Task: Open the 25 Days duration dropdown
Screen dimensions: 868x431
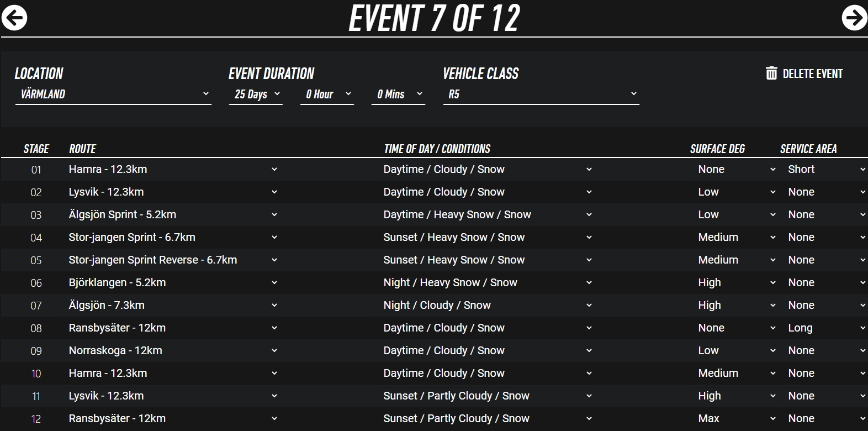Action: click(256, 94)
